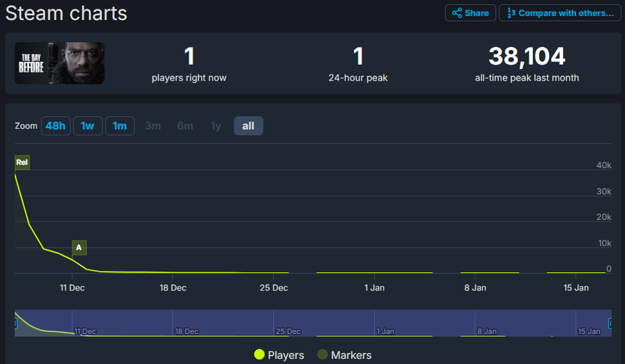Image resolution: width=625 pixels, height=364 pixels.
Task: Toggle the Markers series in legend
Action: click(344, 355)
